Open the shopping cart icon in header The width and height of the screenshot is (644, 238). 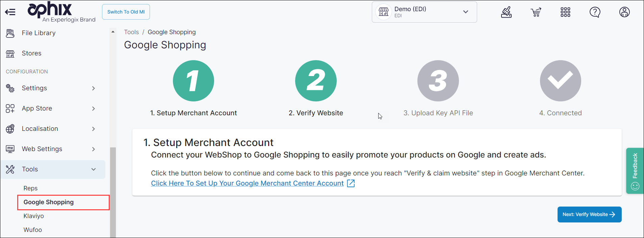[x=536, y=12]
